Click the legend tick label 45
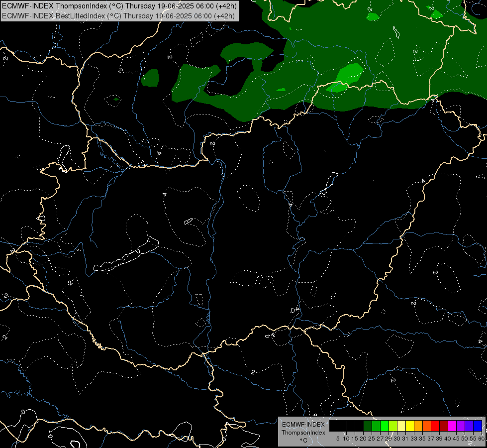The image size is (487, 448). tap(456, 439)
